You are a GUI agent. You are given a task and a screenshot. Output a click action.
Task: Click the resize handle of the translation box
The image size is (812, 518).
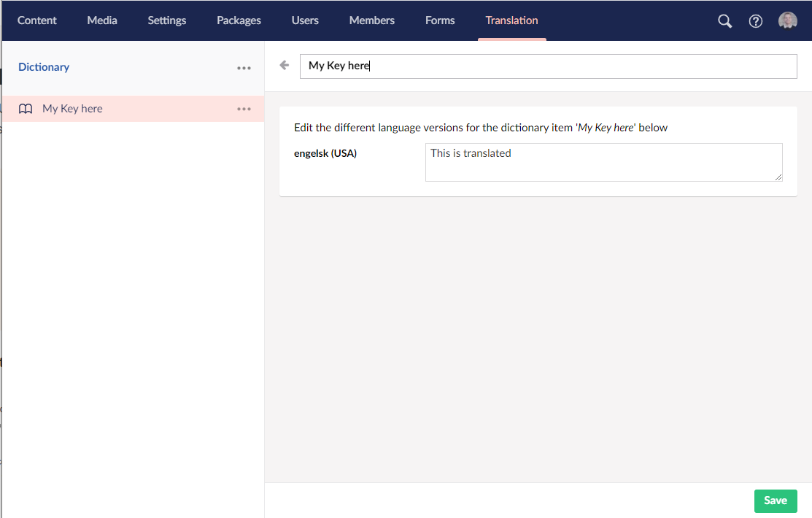tap(779, 178)
